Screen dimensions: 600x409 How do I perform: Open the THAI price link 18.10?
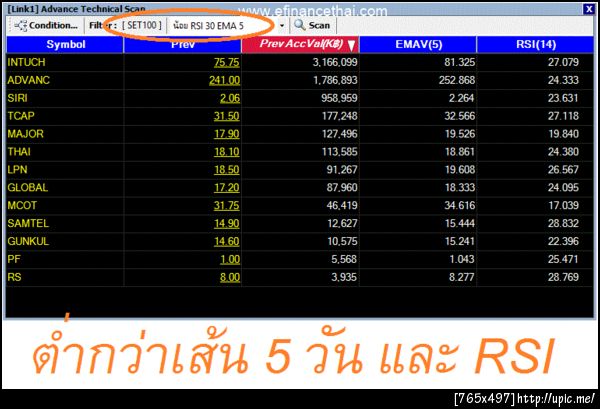227,152
